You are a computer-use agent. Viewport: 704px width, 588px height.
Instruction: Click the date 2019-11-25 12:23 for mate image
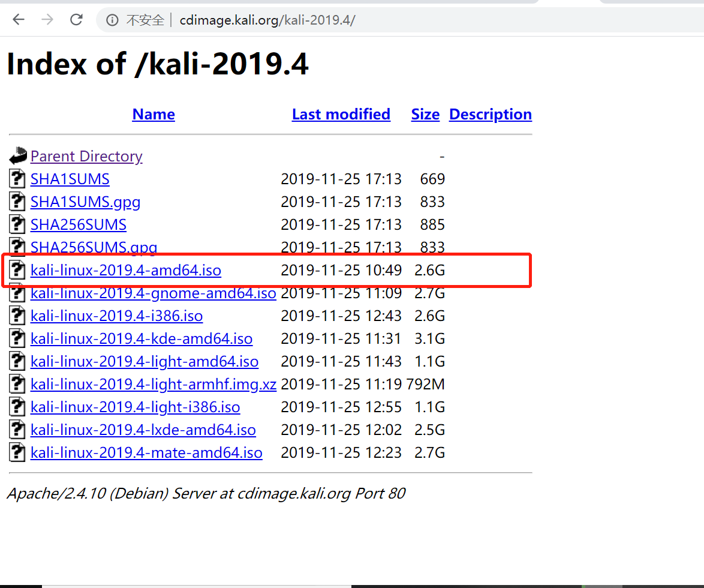tap(341, 452)
